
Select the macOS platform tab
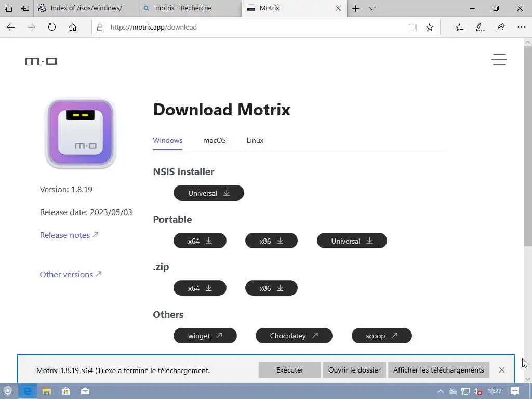[215, 140]
